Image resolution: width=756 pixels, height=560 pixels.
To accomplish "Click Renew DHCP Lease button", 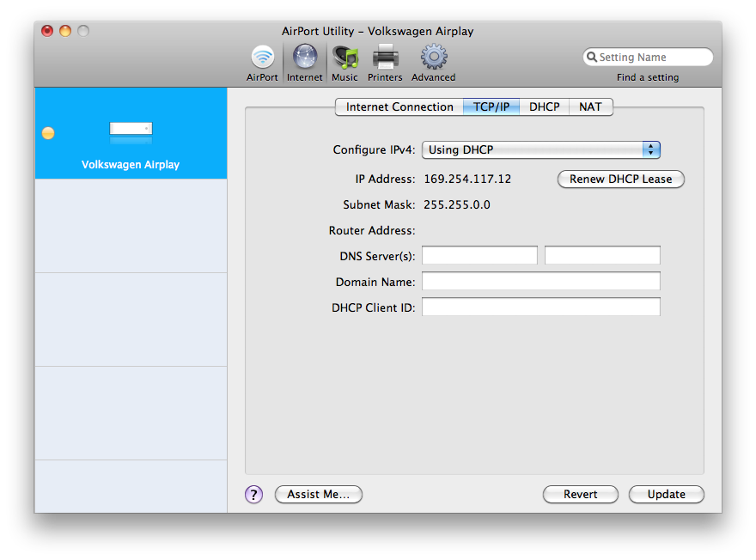I will click(620, 179).
